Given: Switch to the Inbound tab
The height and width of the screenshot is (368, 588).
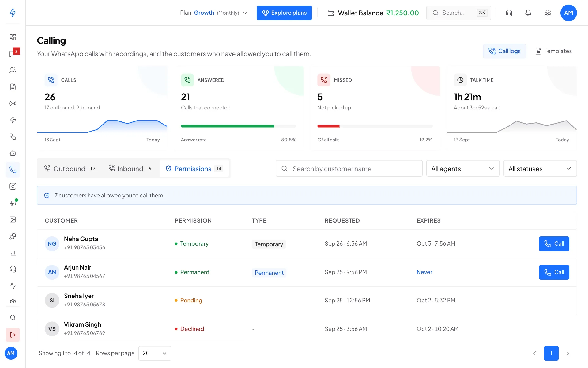Looking at the screenshot, I should [130, 168].
